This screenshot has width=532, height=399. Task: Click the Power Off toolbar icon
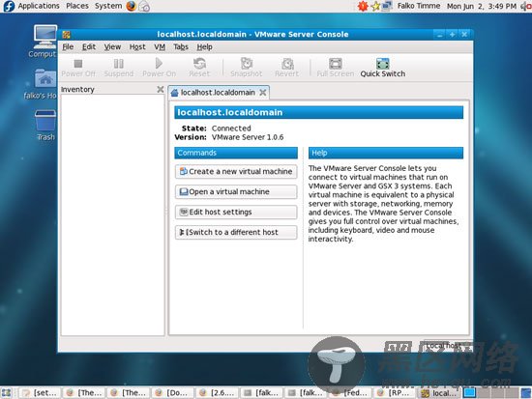[78, 64]
